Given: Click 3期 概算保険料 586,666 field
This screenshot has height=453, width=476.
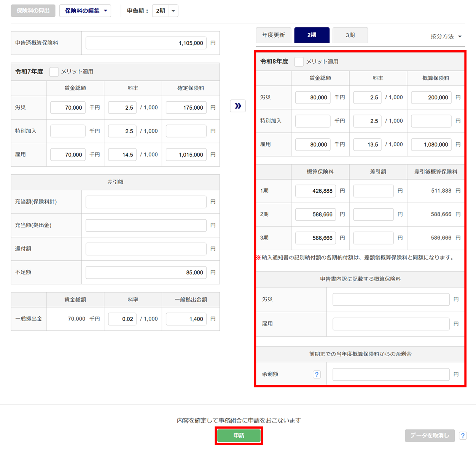Looking at the screenshot, I should [x=315, y=238].
